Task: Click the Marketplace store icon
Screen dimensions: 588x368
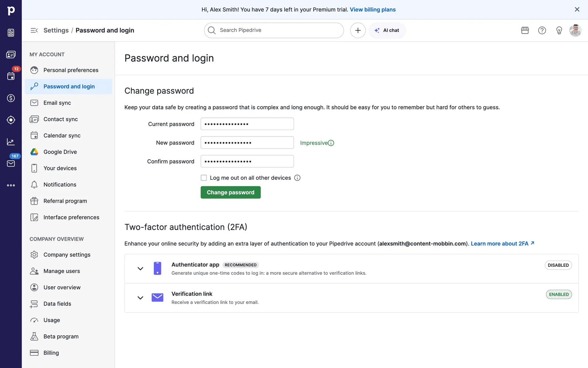Action: (x=525, y=30)
